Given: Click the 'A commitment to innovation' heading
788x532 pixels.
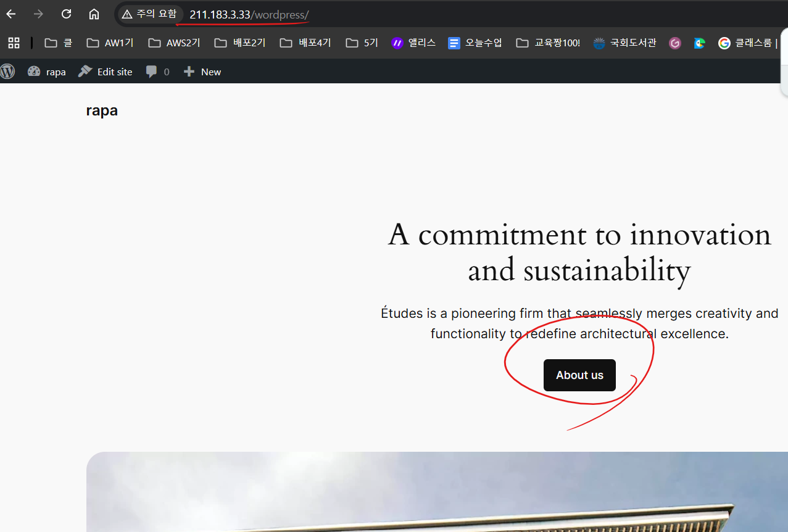Looking at the screenshot, I should [x=579, y=252].
